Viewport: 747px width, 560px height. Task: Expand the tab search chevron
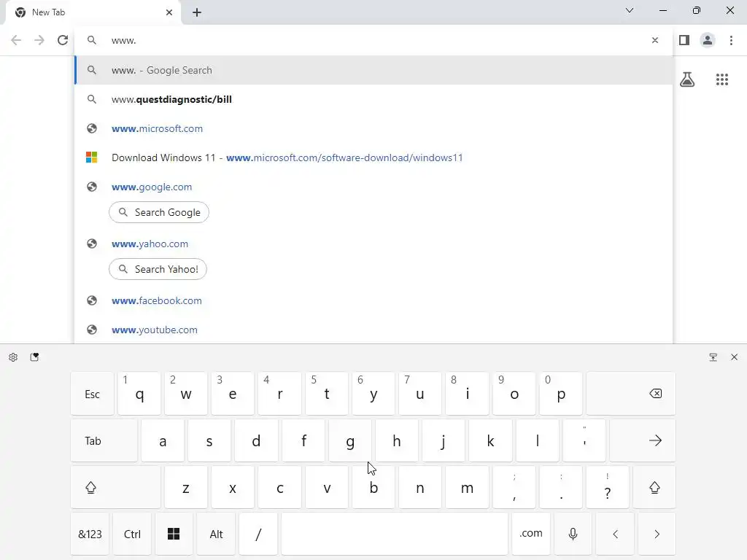[x=630, y=10]
